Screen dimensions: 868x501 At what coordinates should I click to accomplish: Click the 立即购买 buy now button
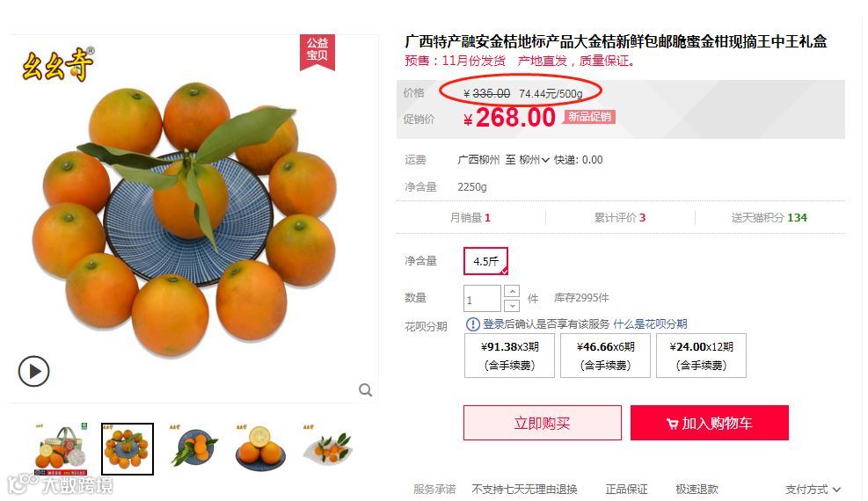tap(542, 423)
